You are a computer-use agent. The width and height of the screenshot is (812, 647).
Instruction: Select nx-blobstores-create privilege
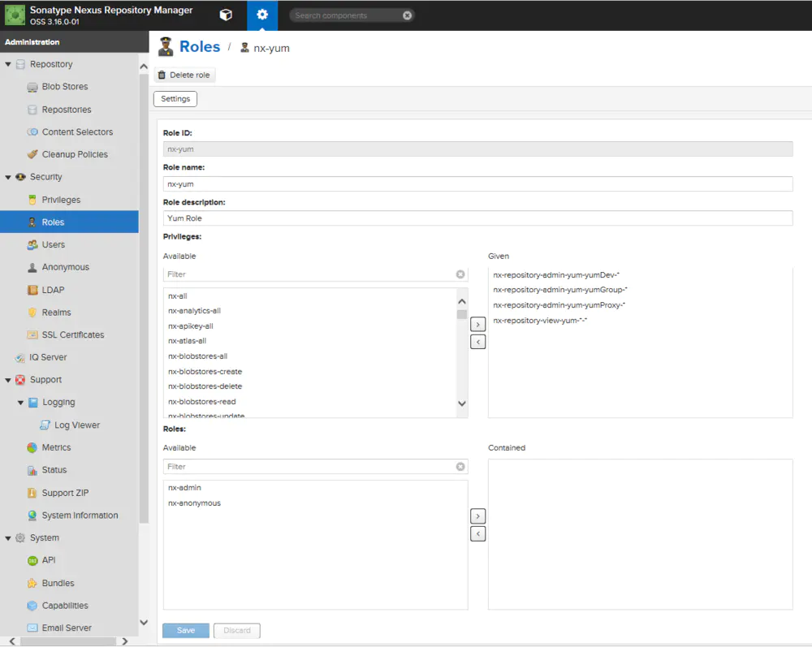pos(205,372)
